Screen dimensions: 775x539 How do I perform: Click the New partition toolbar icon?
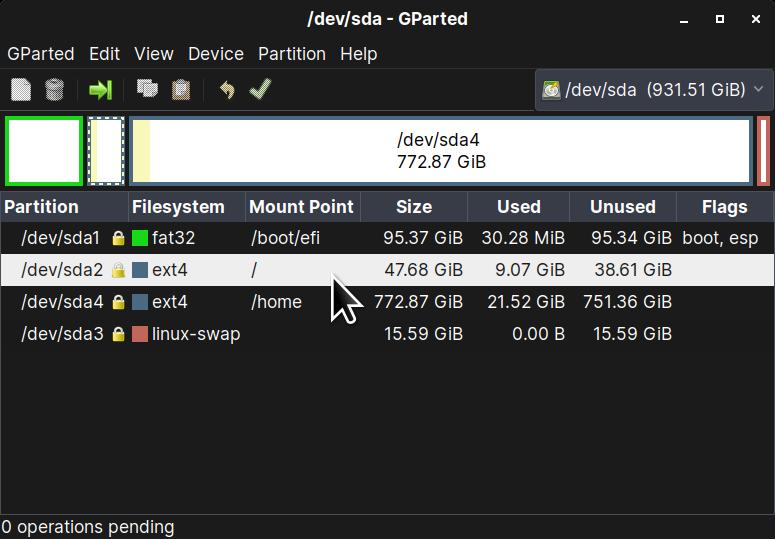pyautogui.click(x=21, y=90)
